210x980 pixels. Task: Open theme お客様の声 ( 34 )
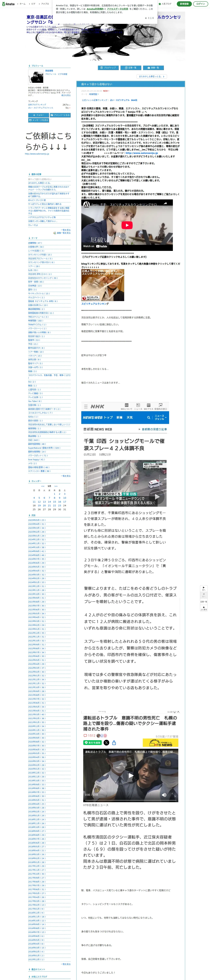[36, 247]
